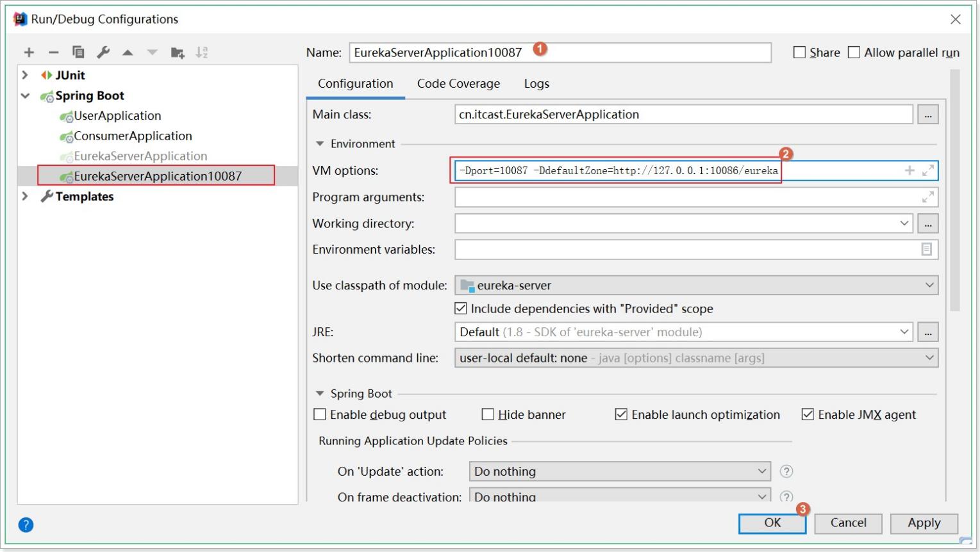
Task: Switch to the Configuration tab
Action: [355, 84]
